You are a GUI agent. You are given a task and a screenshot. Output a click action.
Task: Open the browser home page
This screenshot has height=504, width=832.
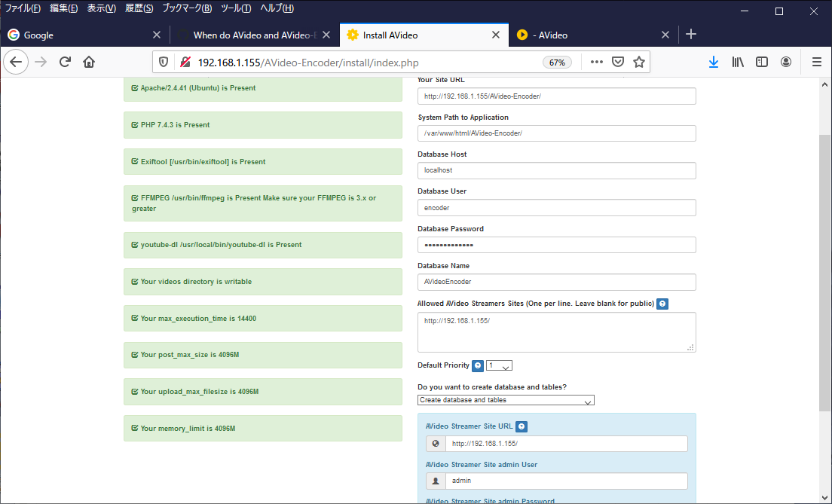[89, 62]
